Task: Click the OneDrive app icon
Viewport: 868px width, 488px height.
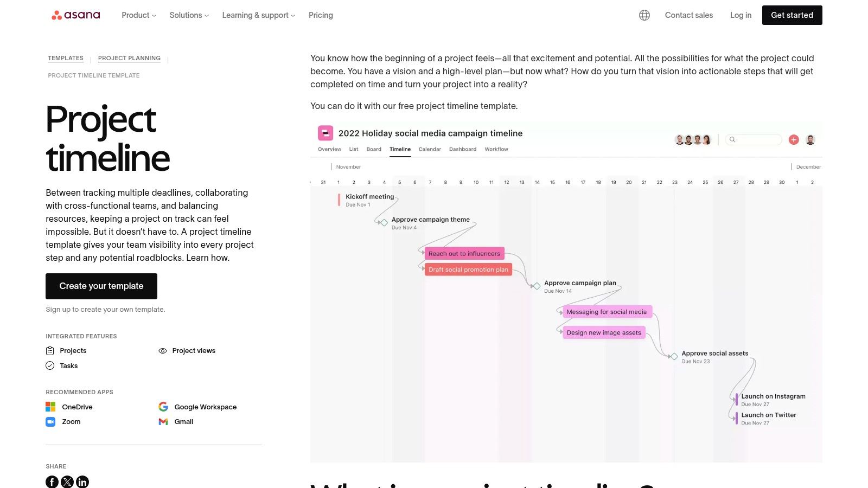Action: (x=50, y=407)
